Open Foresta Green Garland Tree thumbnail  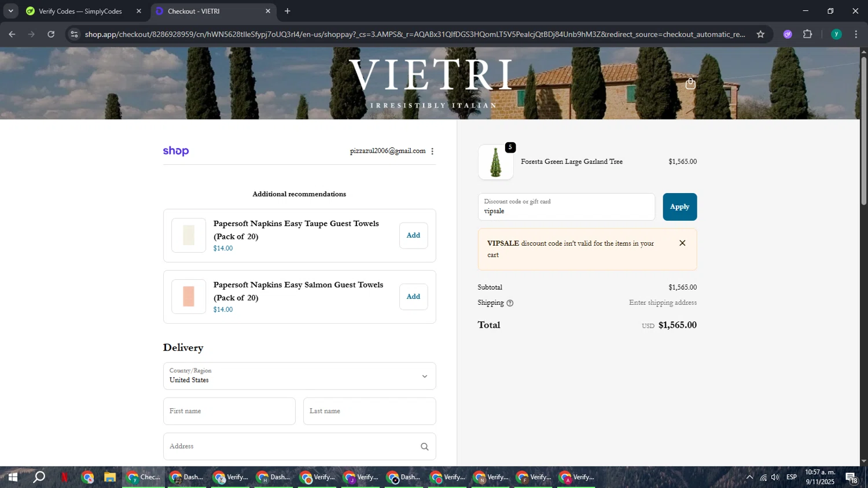tap(495, 162)
